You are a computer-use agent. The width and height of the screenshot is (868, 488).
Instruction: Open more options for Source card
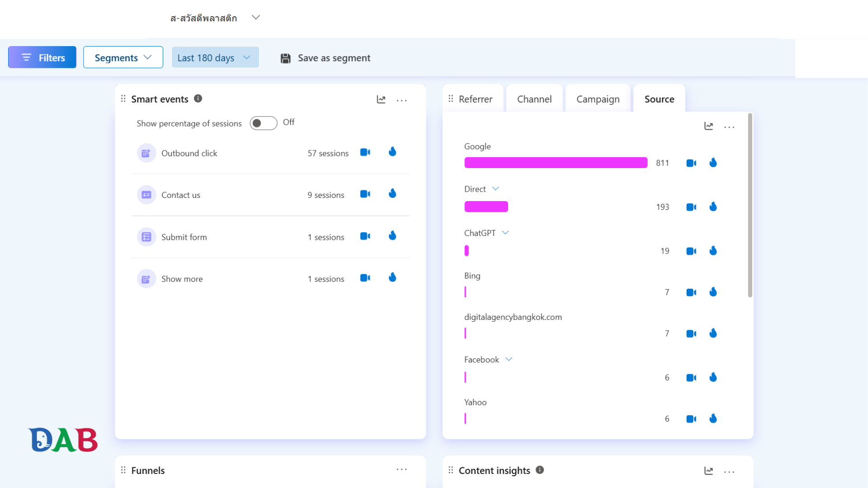[x=729, y=127]
